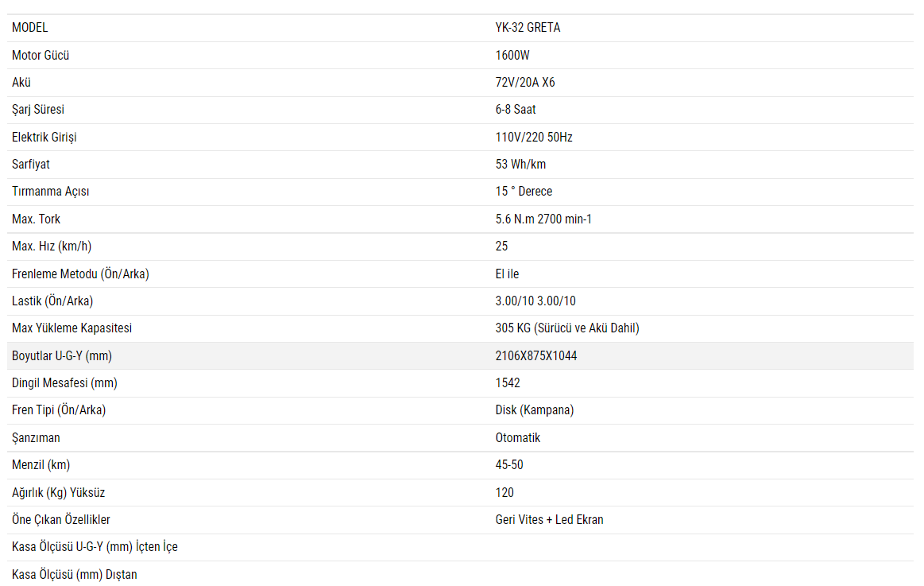924x586 pixels.
Task: Select the El ile braking value
Action: [x=507, y=274]
